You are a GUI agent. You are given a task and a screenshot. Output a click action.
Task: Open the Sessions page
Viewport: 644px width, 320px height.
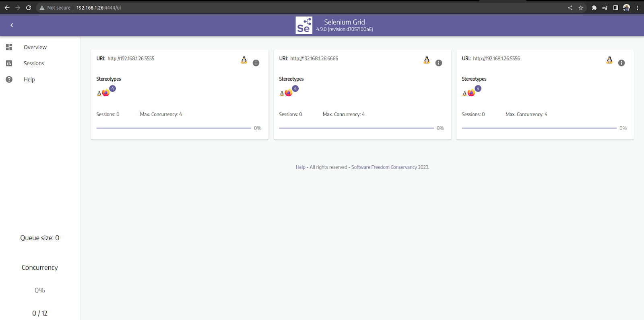point(34,63)
